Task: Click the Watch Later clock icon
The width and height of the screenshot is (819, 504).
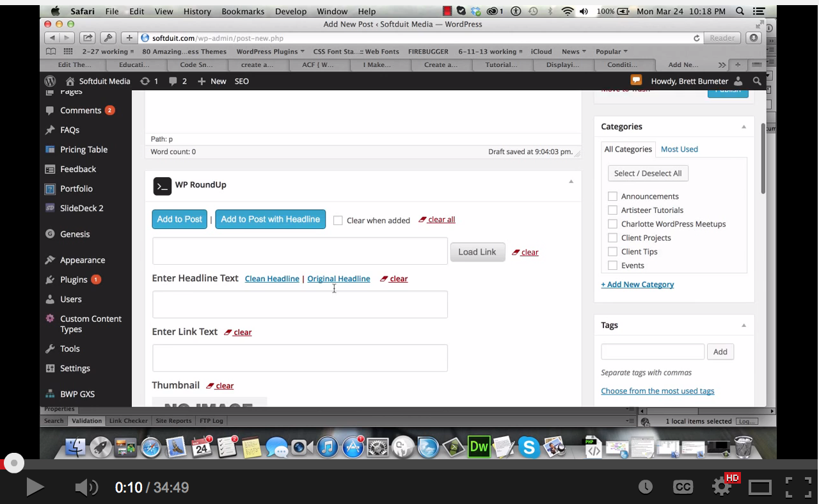Action: pyautogui.click(x=646, y=487)
